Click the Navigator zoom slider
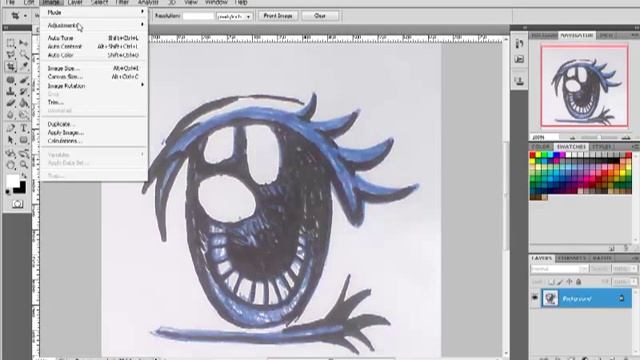The height and width of the screenshot is (360, 640). click(599, 138)
